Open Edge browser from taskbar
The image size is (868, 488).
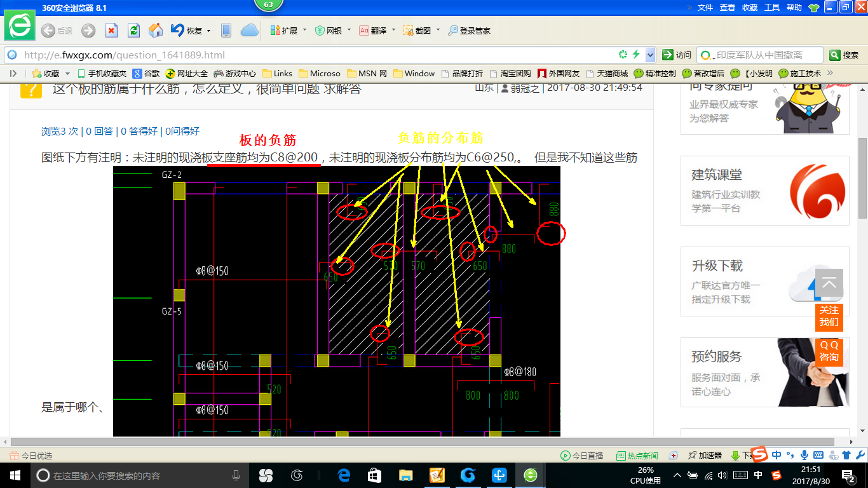pos(344,475)
